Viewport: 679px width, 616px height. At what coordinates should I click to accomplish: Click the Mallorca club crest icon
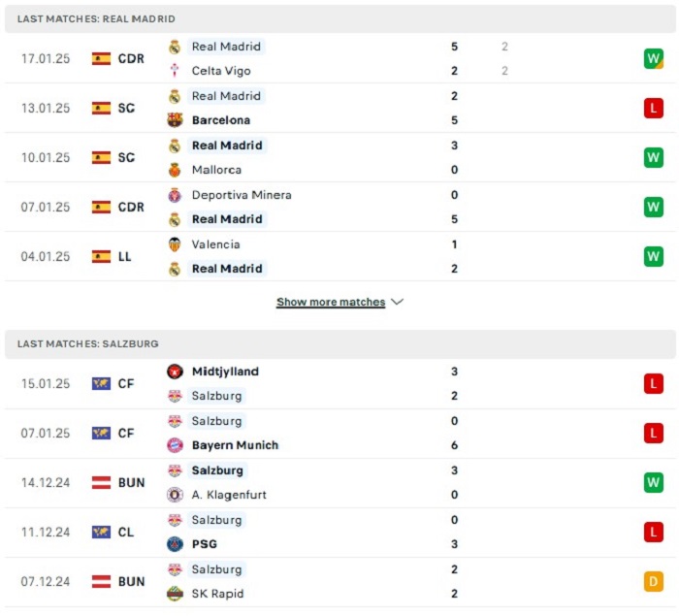(x=175, y=170)
